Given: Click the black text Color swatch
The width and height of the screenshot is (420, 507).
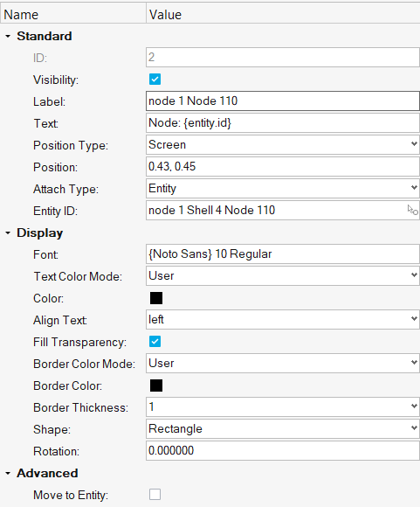Looking at the screenshot, I should tap(156, 298).
